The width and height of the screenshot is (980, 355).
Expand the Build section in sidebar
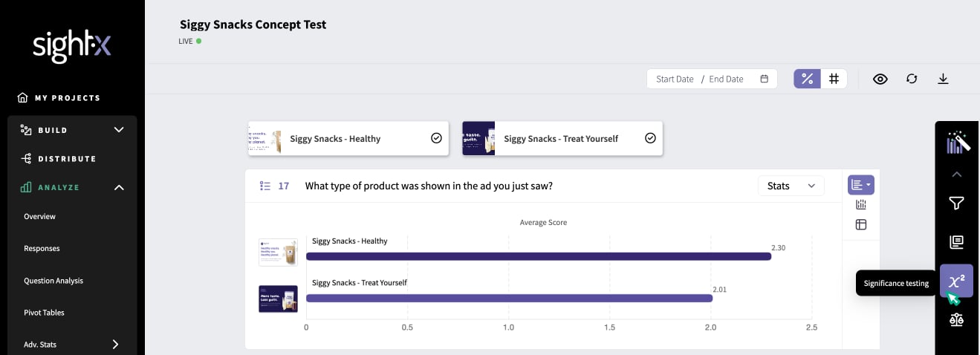72,130
